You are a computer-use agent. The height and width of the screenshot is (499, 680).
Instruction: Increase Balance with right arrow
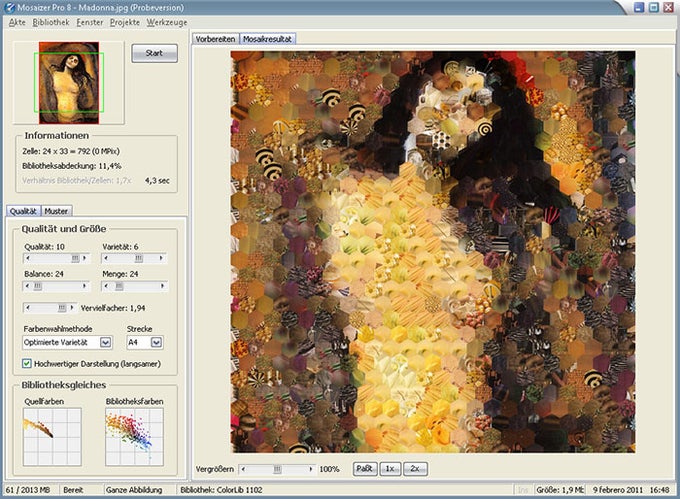(x=85, y=286)
